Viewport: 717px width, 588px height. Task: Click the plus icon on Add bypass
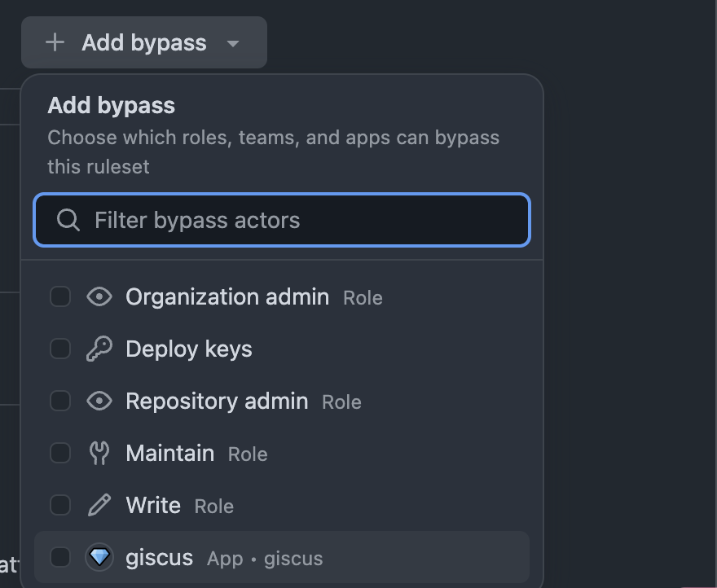[x=55, y=42]
